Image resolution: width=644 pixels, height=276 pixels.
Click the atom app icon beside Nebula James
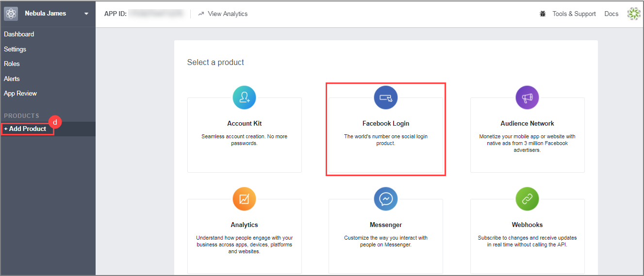tap(11, 14)
